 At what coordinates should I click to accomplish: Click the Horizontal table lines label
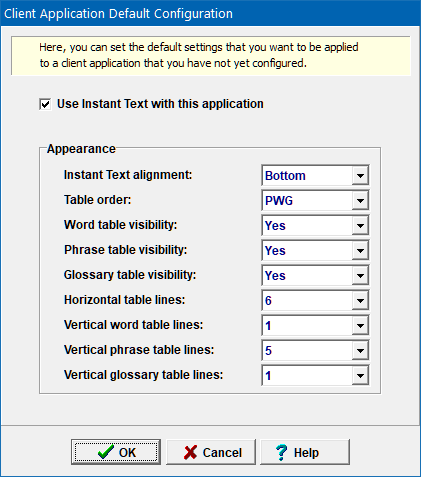[x=124, y=300]
